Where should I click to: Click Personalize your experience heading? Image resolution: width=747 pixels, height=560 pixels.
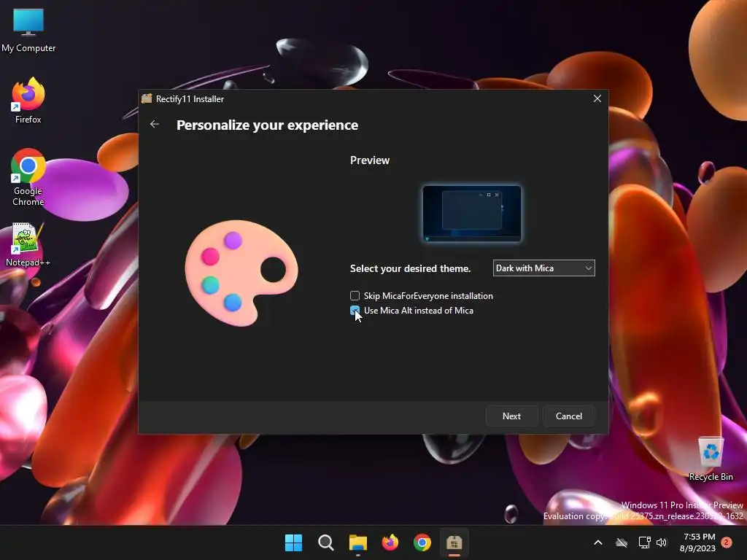[x=267, y=125]
